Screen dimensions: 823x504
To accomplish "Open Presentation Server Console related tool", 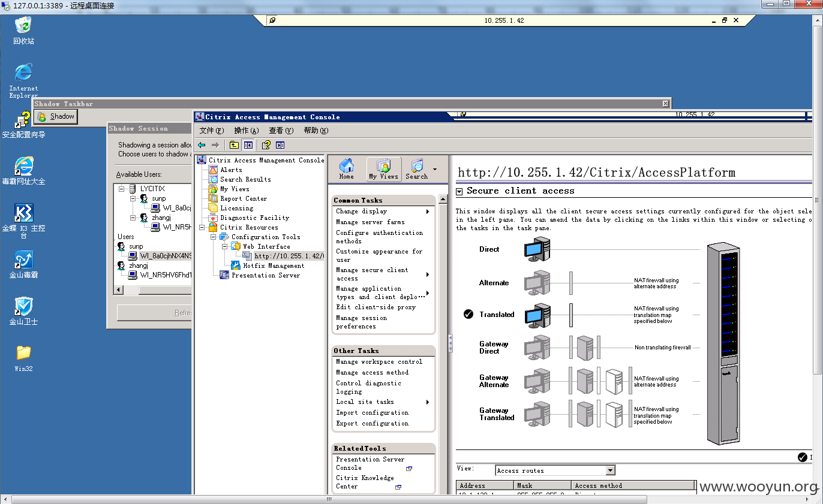I will (x=370, y=464).
